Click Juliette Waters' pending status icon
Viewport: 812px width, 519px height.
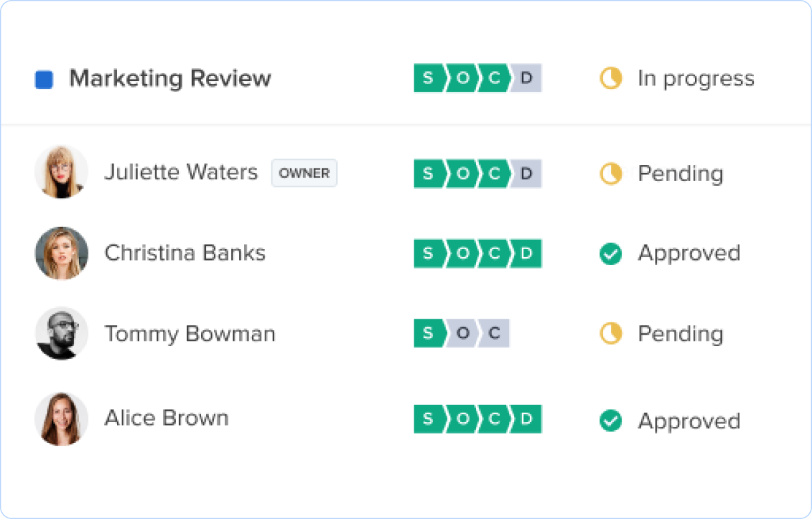611,174
